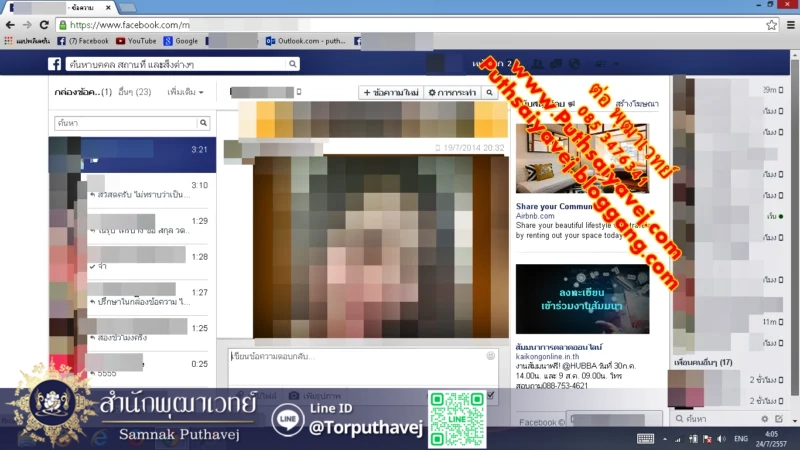Click the browser reload button
Viewport: 800px width, 450px height.
(44, 24)
